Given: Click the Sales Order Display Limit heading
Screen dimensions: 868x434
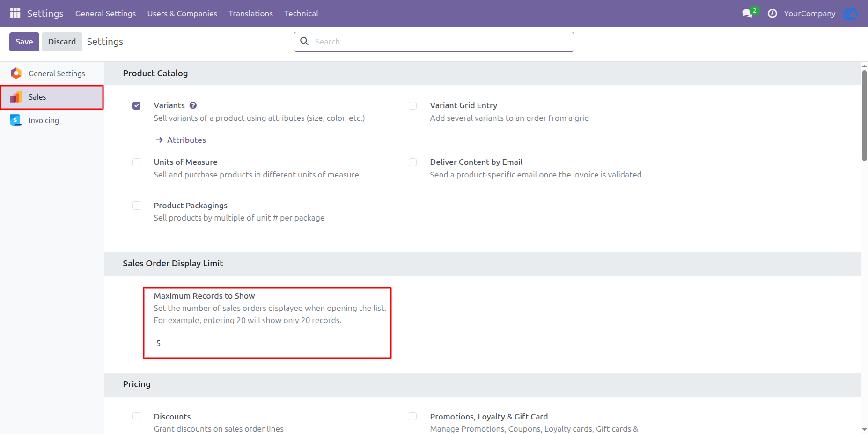Looking at the screenshot, I should click(173, 264).
